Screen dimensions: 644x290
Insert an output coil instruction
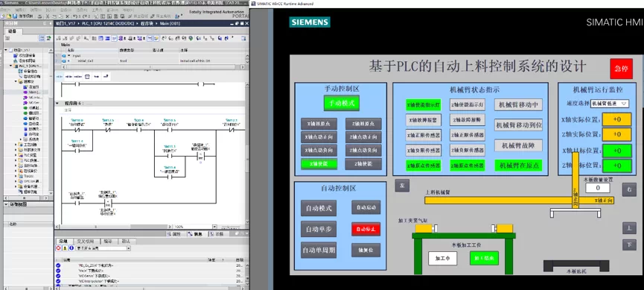tap(78, 77)
